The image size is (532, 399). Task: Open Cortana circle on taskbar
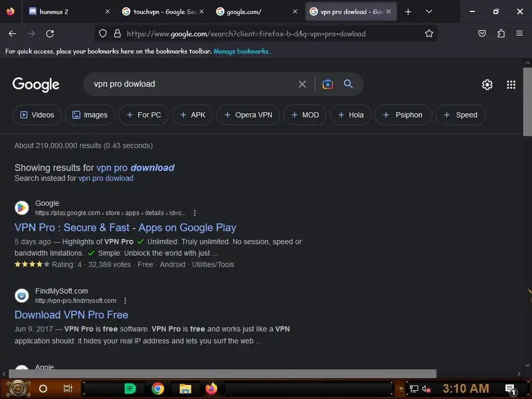(x=43, y=389)
